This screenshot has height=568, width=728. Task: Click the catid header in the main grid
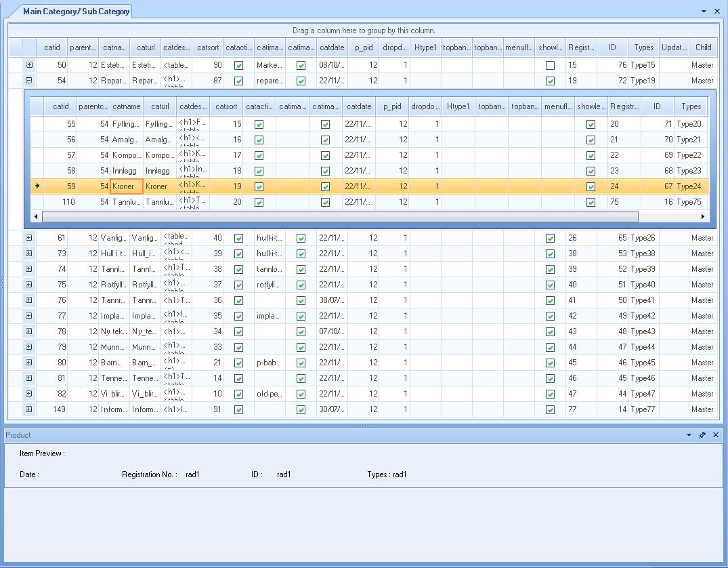click(x=52, y=47)
